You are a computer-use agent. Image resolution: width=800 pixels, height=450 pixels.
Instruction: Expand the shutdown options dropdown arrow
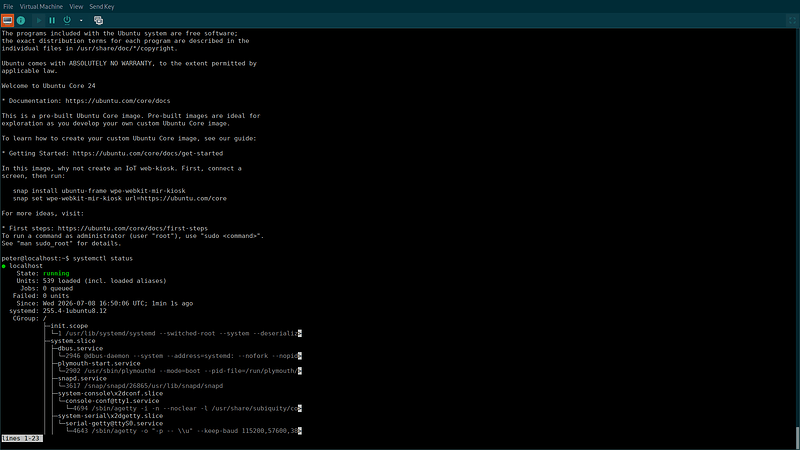[x=81, y=20]
